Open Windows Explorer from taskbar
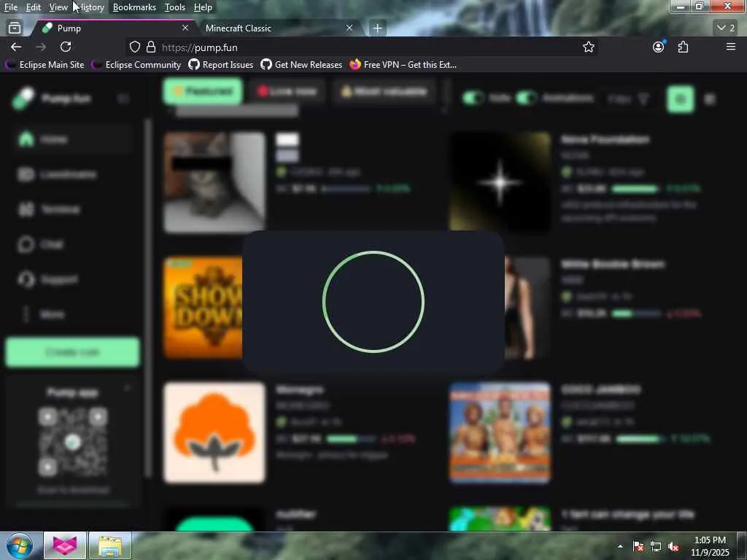747x560 pixels. pos(110,545)
